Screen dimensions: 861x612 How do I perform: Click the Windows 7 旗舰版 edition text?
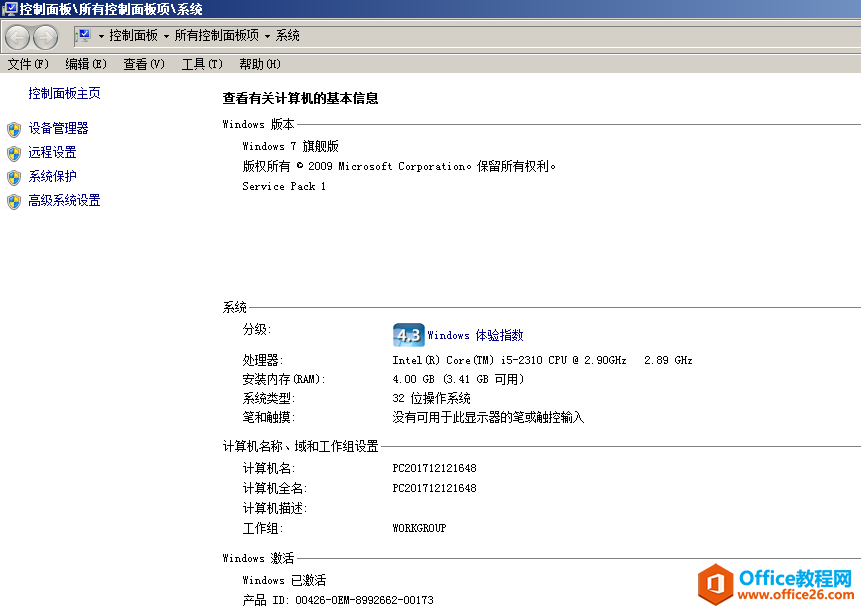pyautogui.click(x=290, y=147)
